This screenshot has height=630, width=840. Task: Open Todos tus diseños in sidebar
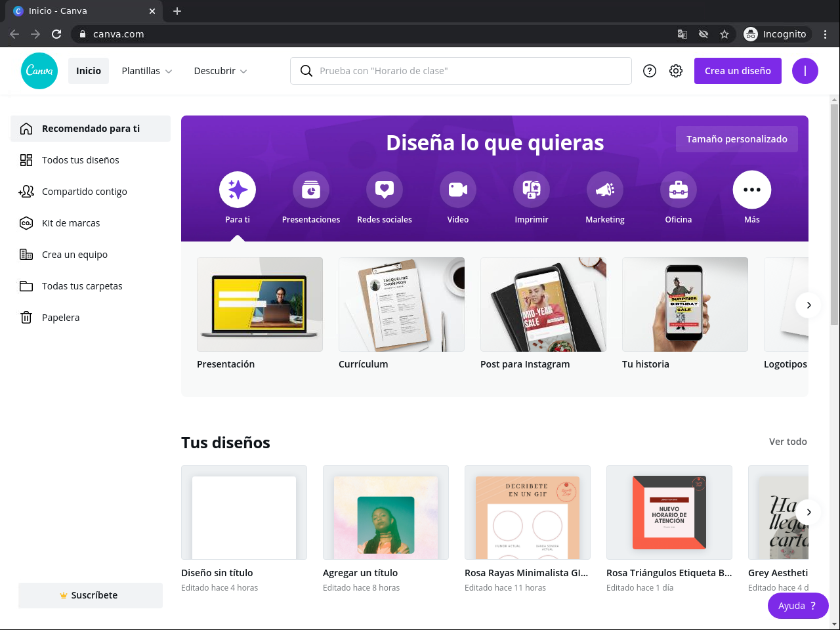[91, 160]
